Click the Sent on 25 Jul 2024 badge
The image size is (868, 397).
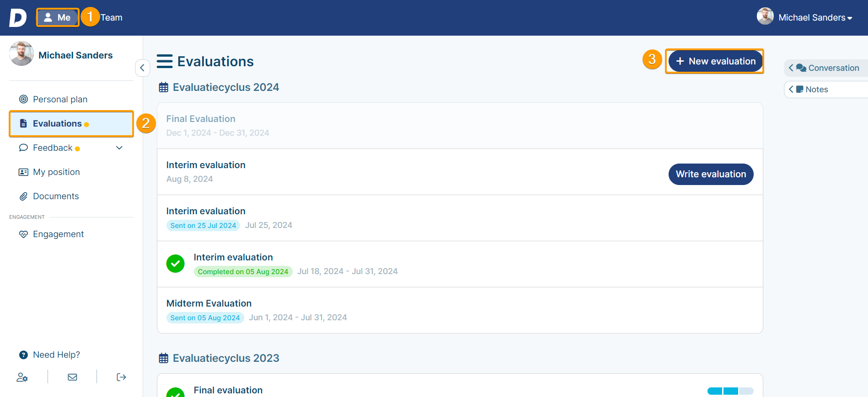coord(203,226)
